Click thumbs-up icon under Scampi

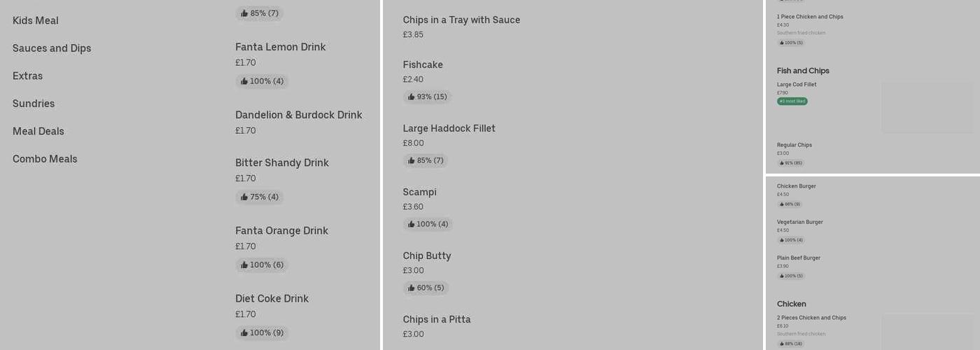coord(412,224)
